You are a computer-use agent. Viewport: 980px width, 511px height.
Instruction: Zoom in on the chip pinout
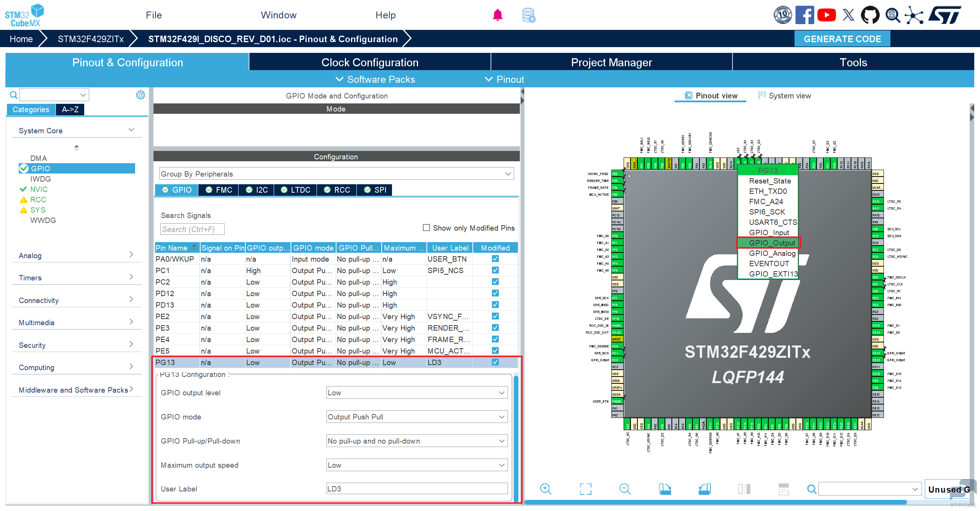pos(546,489)
